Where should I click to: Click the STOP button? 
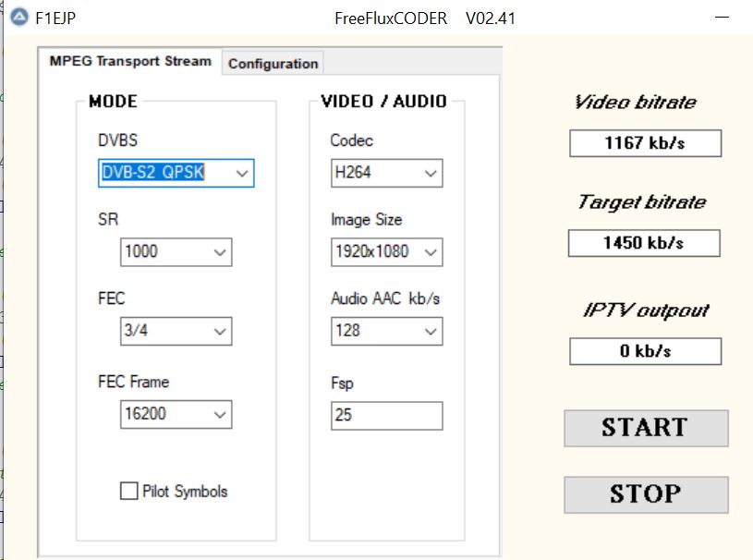646,494
